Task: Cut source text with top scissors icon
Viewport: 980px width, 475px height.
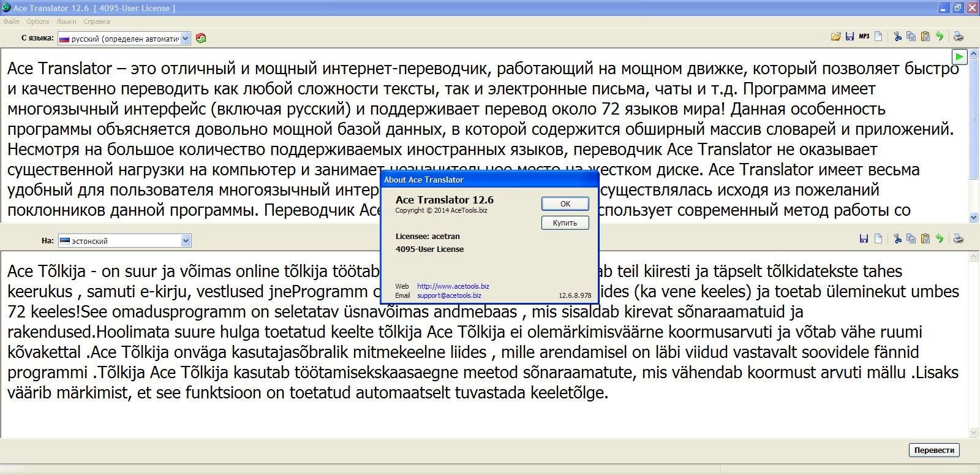Action: [897, 37]
